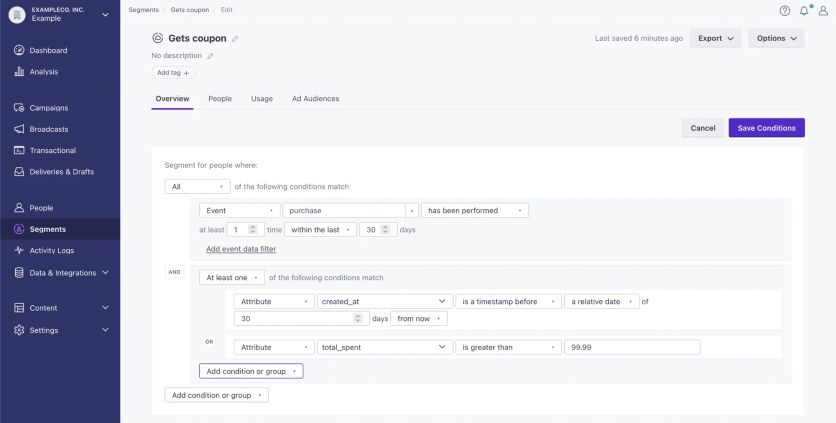Open the Event condition type dropdown
836x423 pixels.
239,210
